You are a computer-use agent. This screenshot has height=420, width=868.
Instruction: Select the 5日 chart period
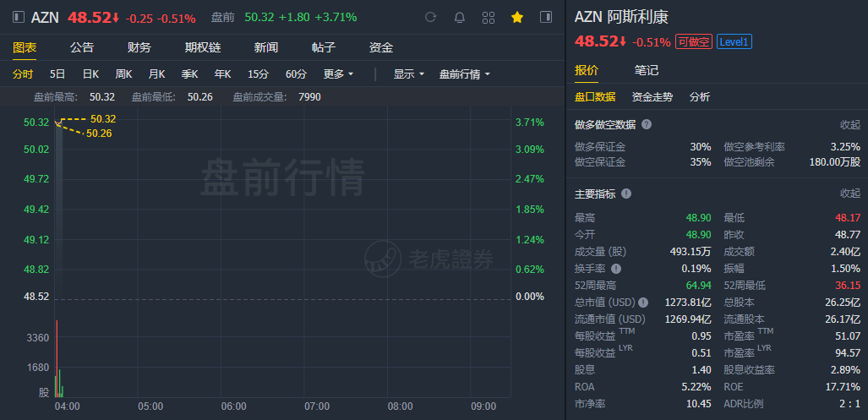tap(57, 74)
